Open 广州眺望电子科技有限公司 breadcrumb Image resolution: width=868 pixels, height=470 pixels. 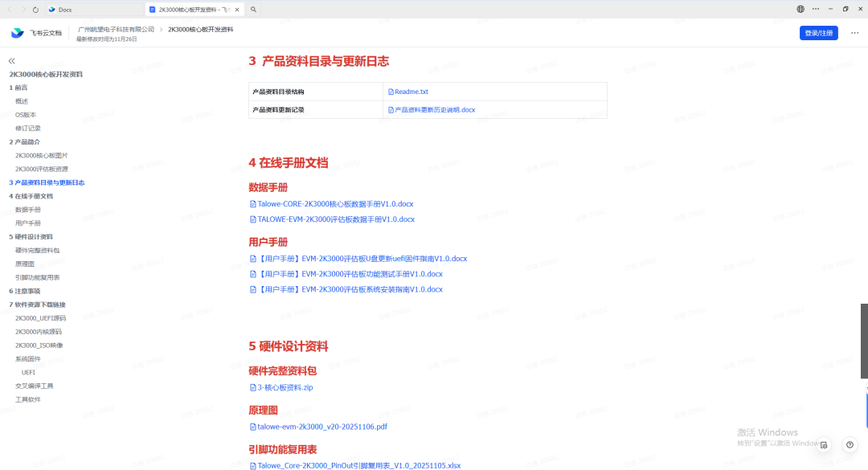coord(116,30)
